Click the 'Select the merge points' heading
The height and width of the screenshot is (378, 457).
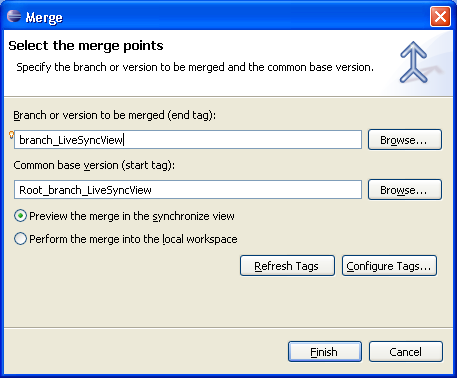pyautogui.click(x=86, y=46)
